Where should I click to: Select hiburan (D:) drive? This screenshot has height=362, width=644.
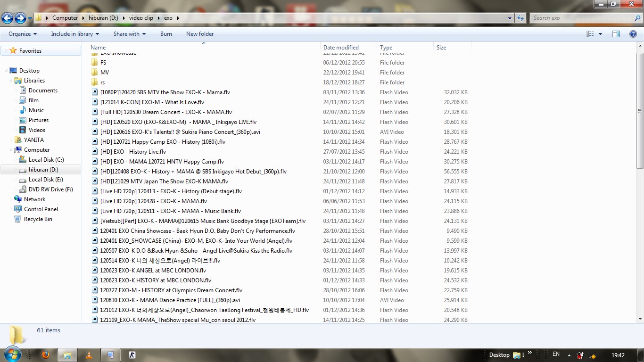coord(43,170)
